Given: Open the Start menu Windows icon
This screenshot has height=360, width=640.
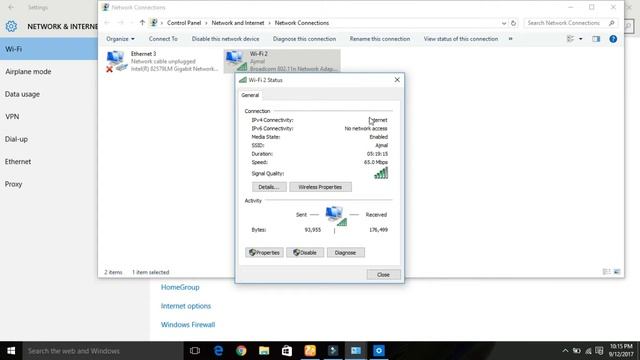Looking at the screenshot, I should pyautogui.click(x=11, y=351).
